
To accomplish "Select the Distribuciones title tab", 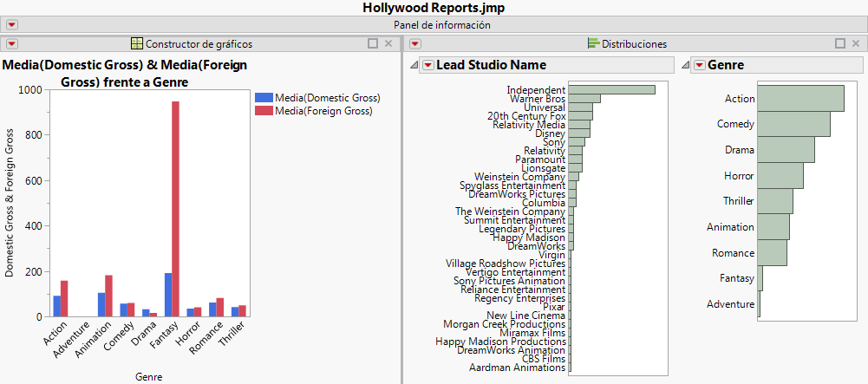I will click(634, 43).
